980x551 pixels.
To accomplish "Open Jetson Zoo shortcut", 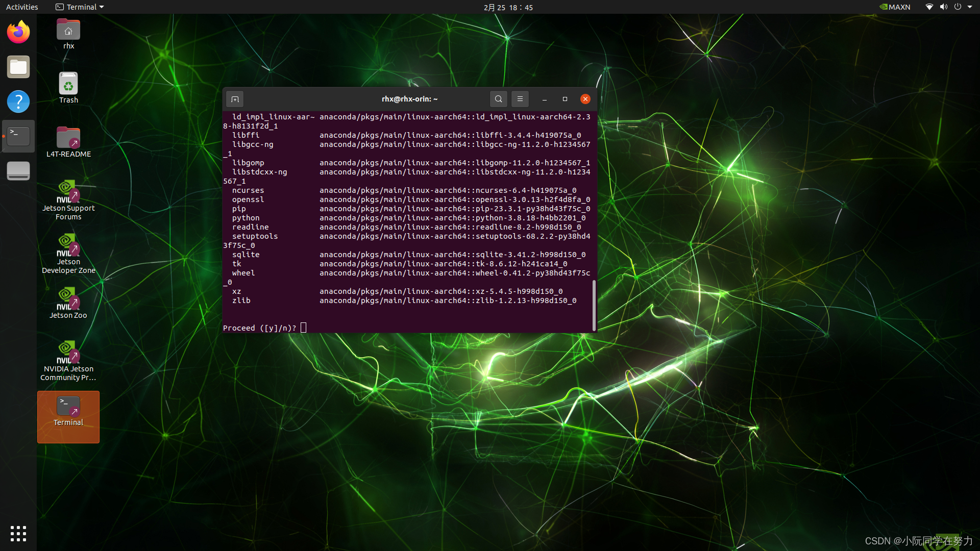I will 68,303.
